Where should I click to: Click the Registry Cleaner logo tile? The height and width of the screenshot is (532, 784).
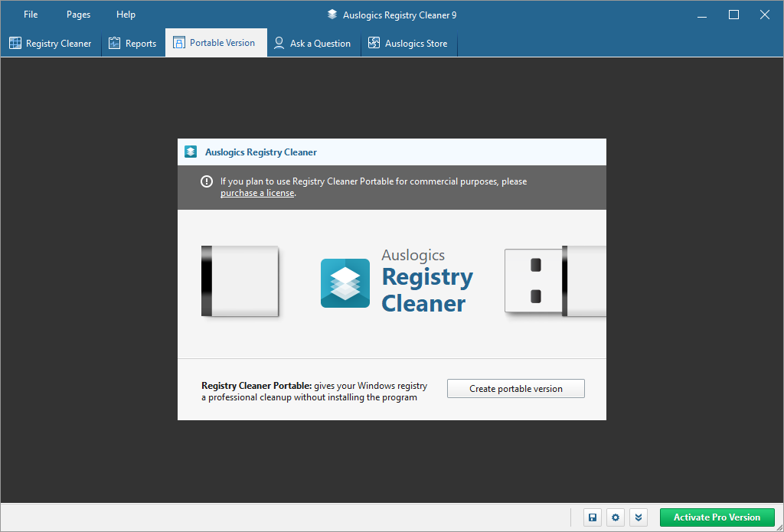coord(345,283)
